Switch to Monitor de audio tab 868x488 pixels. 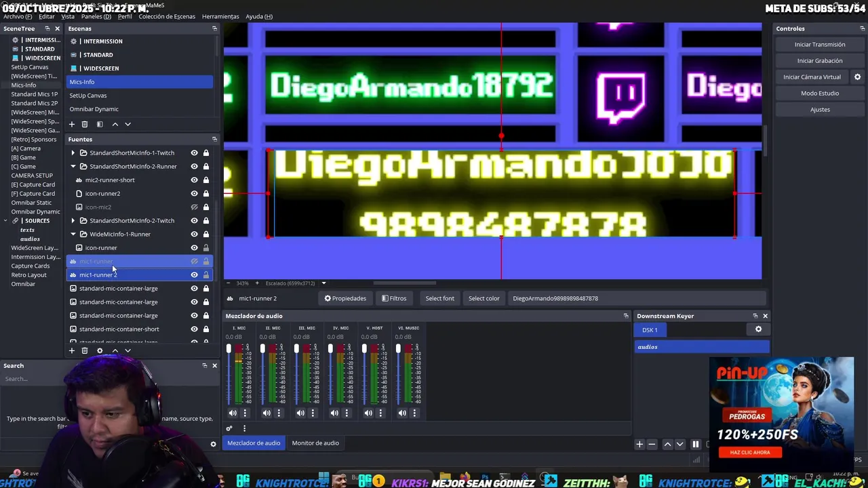[315, 443]
